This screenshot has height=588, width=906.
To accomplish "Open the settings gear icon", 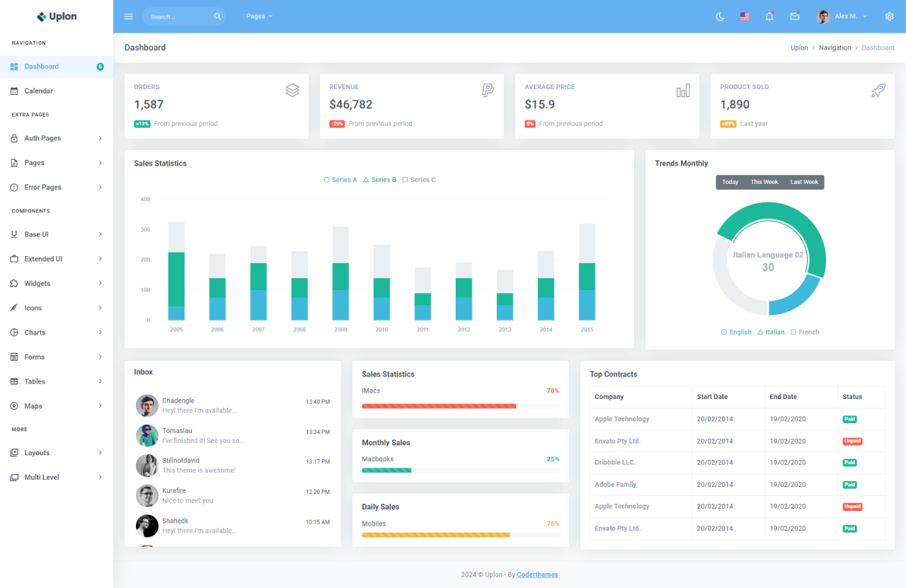I will tap(890, 16).
